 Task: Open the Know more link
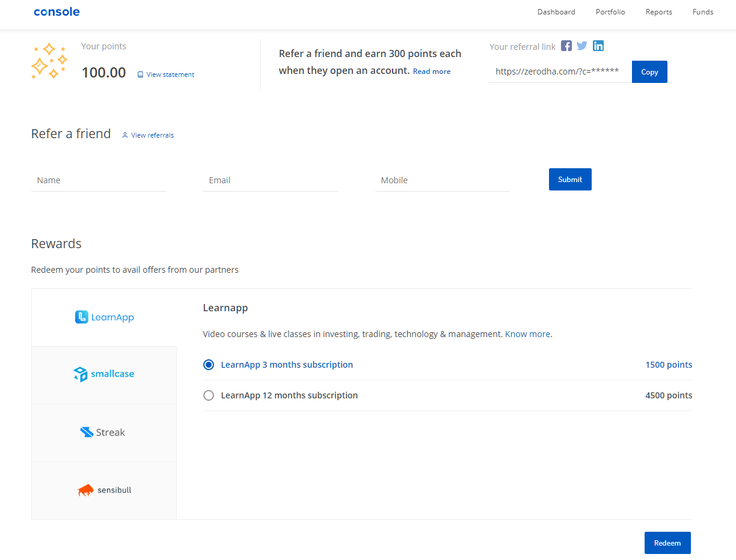pos(527,334)
